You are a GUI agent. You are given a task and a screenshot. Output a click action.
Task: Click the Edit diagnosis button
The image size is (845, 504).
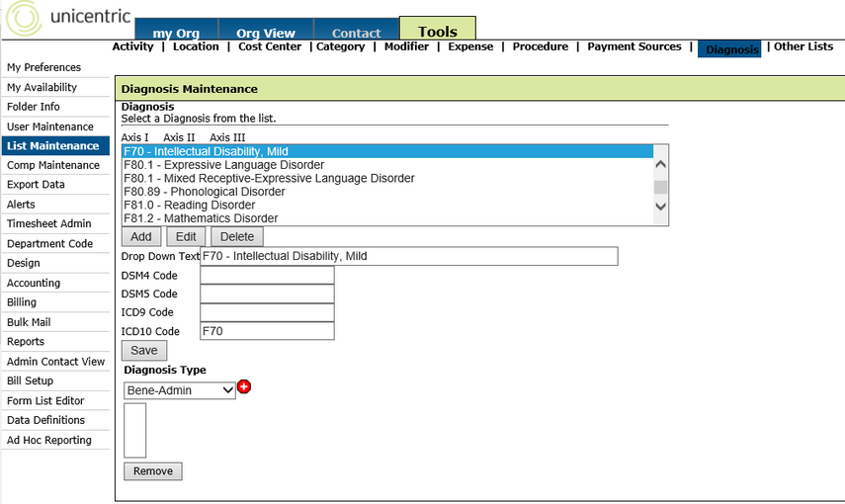(x=186, y=236)
